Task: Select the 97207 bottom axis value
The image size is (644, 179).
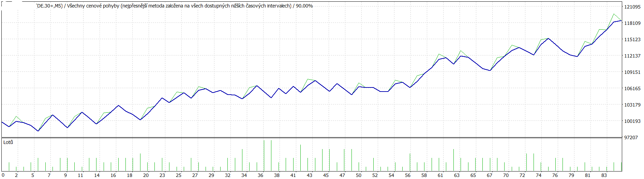Action: (x=631, y=137)
